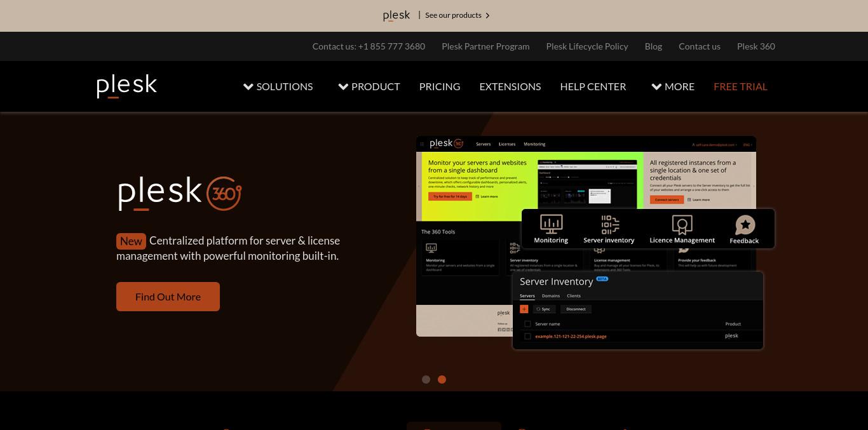
Task: Click the orange 'New' badge
Action: [x=131, y=241]
